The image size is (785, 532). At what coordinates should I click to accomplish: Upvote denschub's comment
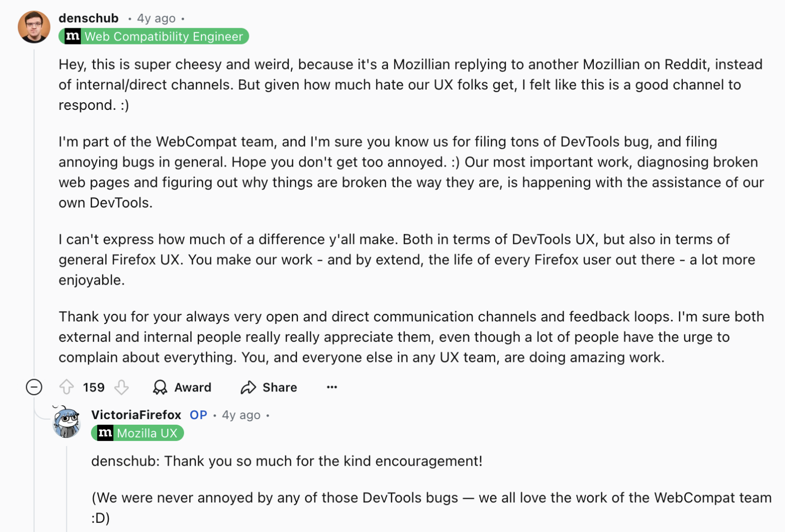click(66, 387)
